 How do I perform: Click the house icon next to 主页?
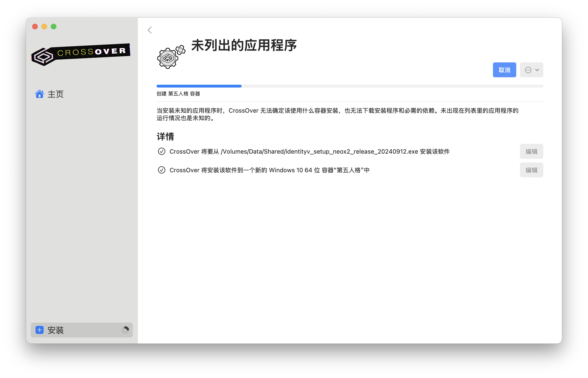(39, 94)
